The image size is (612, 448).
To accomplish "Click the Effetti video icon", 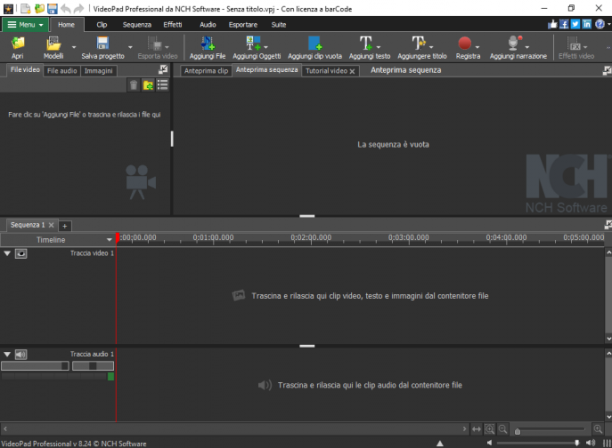I will (574, 44).
